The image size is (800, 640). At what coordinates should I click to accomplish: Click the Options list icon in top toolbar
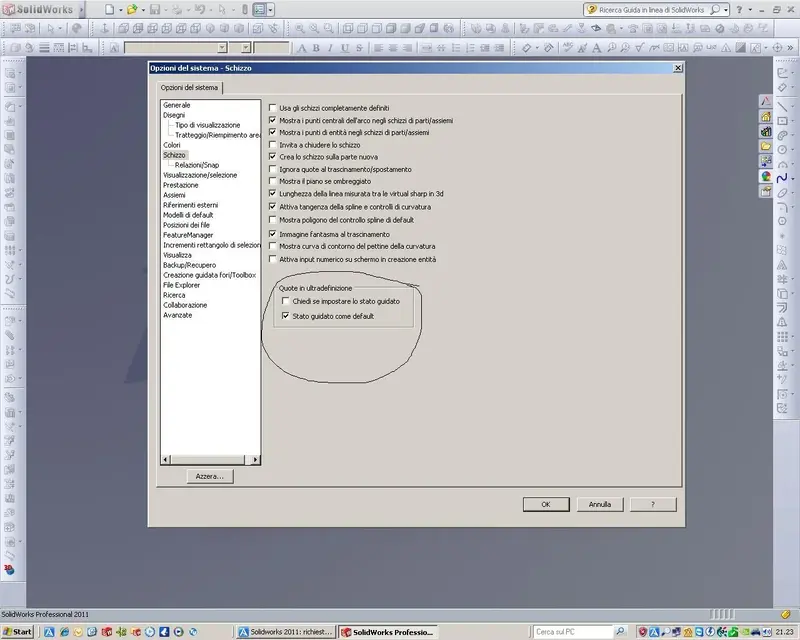(260, 9)
